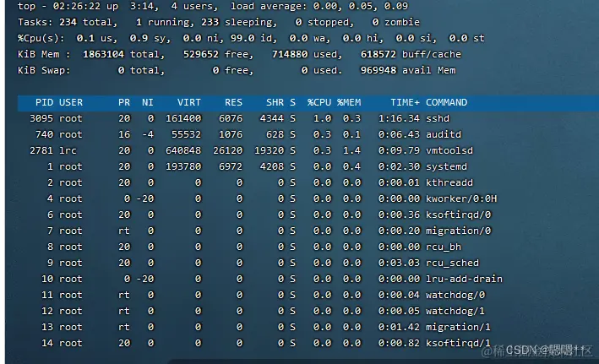This screenshot has height=364, width=599.
Task: Click the top time 02:26:22
Action: [x=77, y=6]
